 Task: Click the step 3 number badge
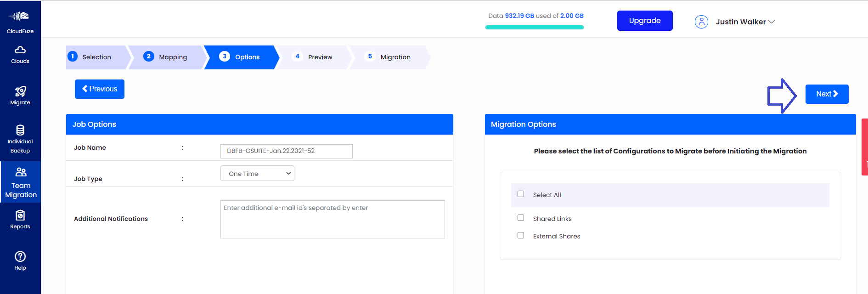(x=225, y=57)
